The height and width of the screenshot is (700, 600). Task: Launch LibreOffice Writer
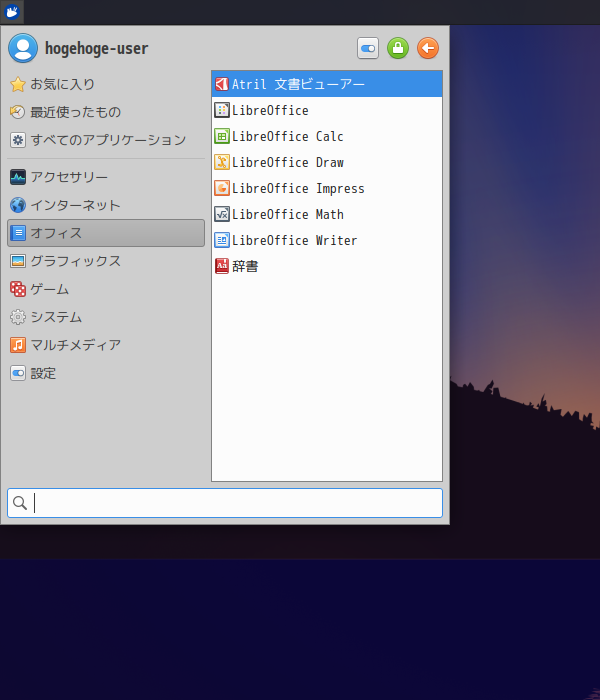pyautogui.click(x=327, y=240)
